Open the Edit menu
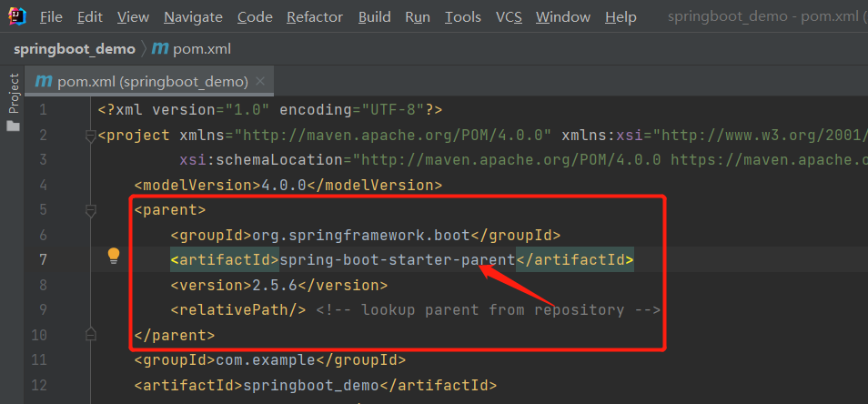Screen dimensions: 868x404 pos(90,17)
